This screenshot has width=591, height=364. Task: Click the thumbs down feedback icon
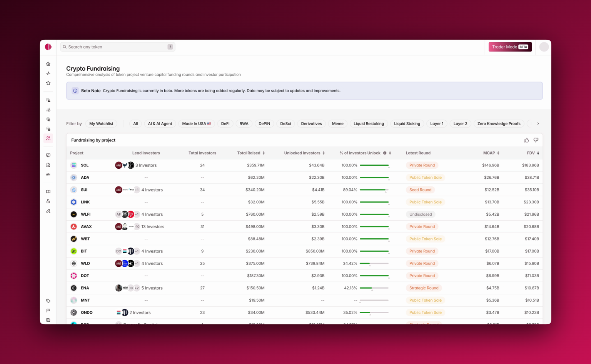[x=536, y=140]
